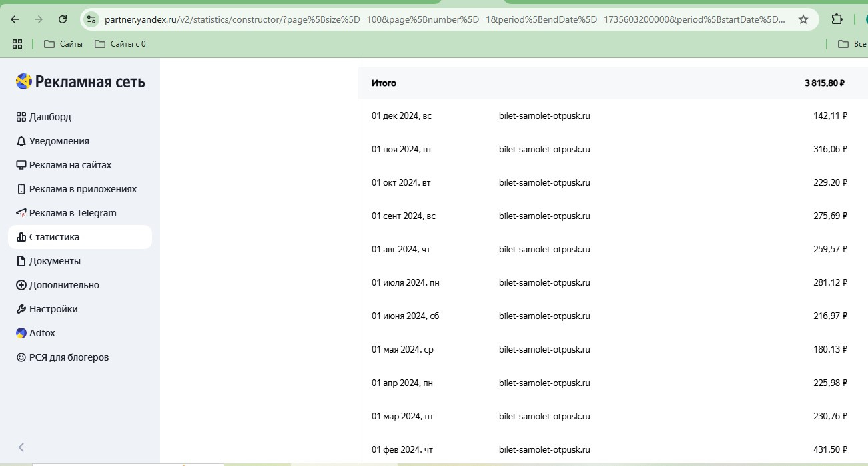Select the date 01 мар 2024, пт

pyautogui.click(x=402, y=416)
